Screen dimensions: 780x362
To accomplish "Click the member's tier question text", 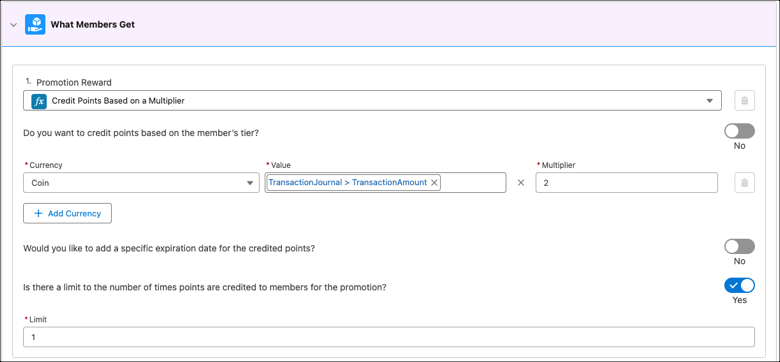I will tap(141, 133).
